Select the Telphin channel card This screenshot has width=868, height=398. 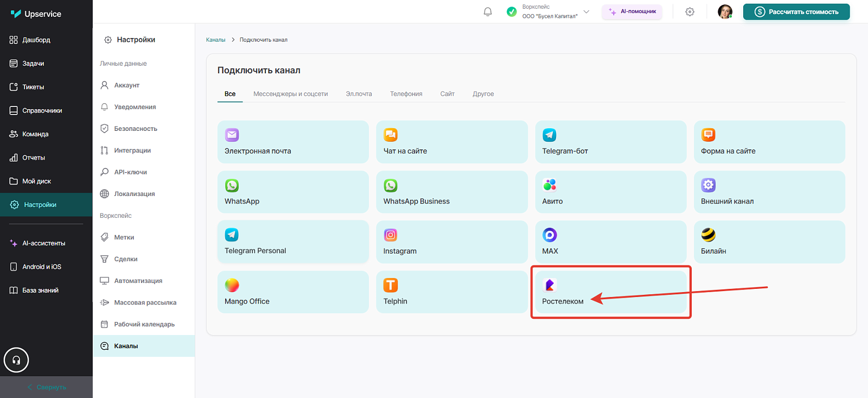[x=452, y=292]
